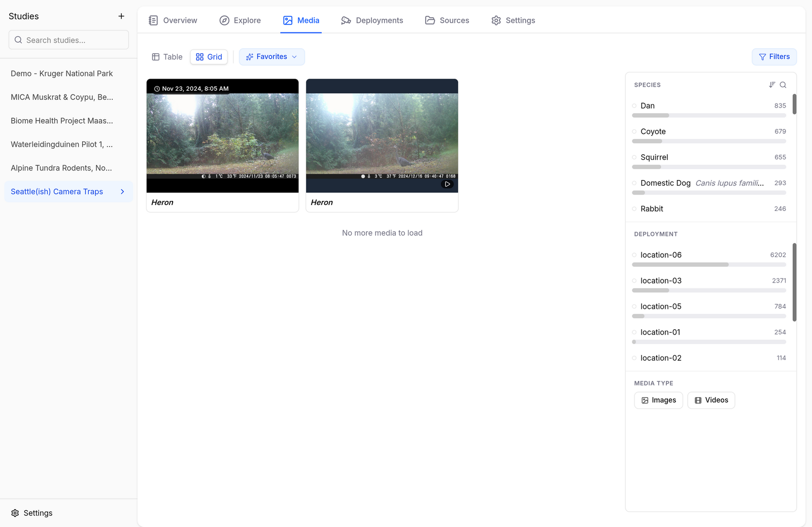
Task: Go to the Explore tab
Action: pos(240,20)
